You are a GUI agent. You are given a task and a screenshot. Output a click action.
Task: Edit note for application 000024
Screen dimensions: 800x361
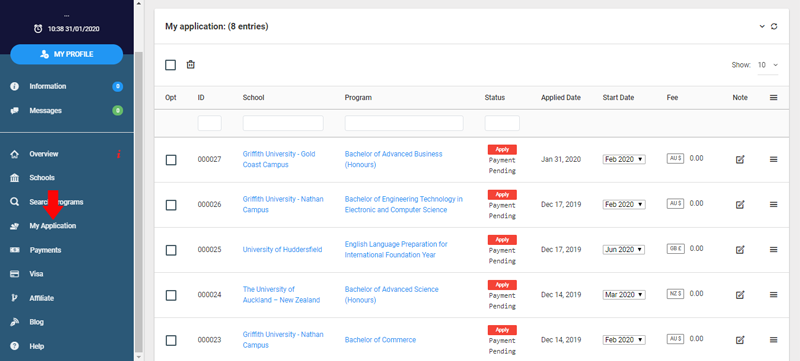pyautogui.click(x=740, y=295)
